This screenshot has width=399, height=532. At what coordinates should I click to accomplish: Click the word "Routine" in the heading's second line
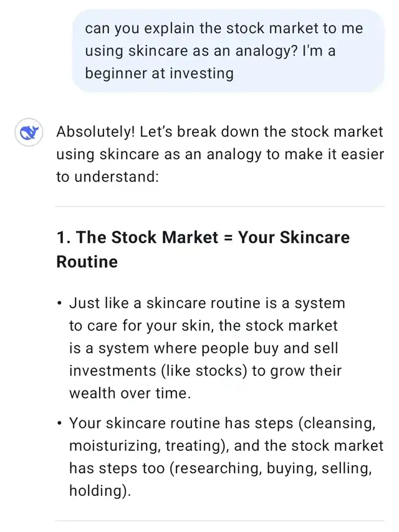87,262
